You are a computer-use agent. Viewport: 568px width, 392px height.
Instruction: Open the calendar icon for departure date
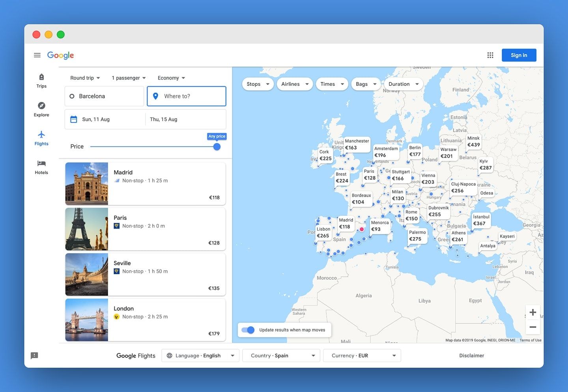pyautogui.click(x=74, y=119)
